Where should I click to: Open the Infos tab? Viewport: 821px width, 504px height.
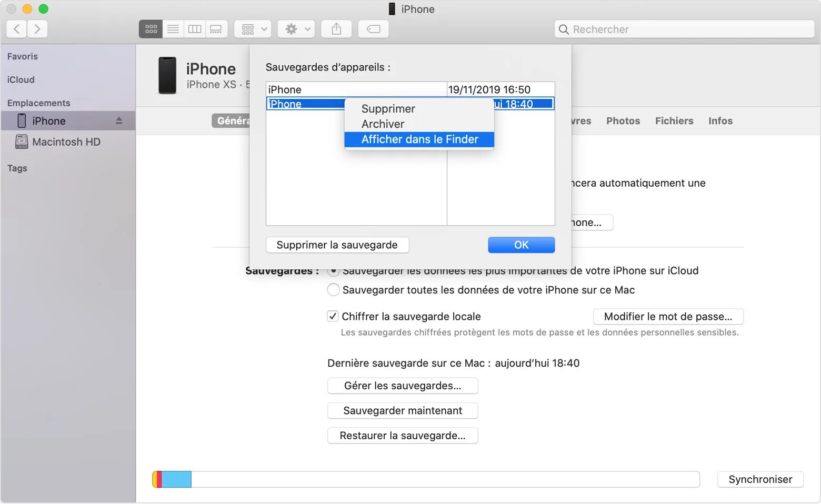(720, 121)
